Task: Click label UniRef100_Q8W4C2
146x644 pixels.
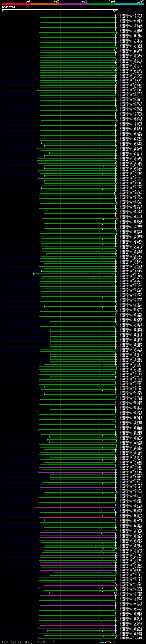Action: pos(131,306)
